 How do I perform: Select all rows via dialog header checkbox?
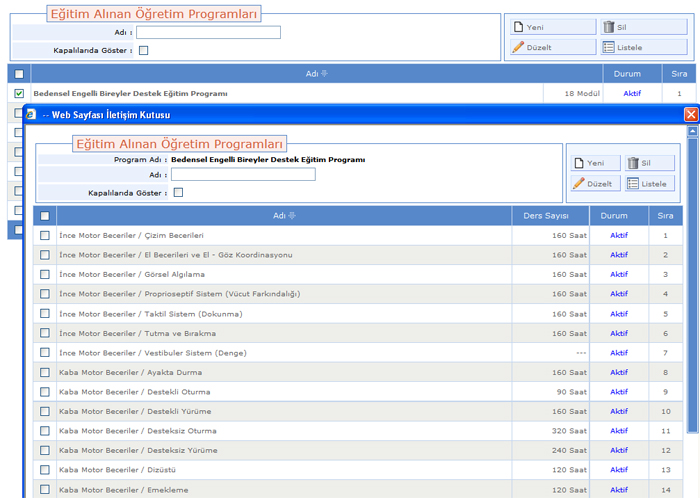point(44,215)
